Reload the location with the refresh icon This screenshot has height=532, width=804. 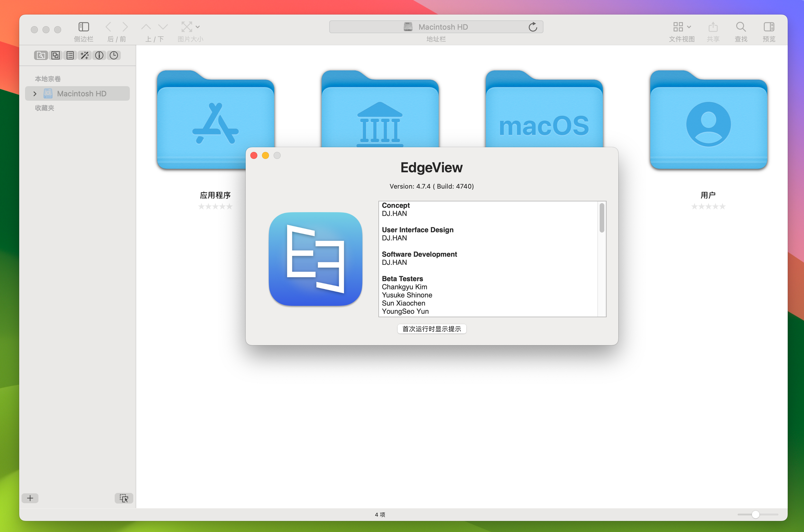pyautogui.click(x=533, y=27)
